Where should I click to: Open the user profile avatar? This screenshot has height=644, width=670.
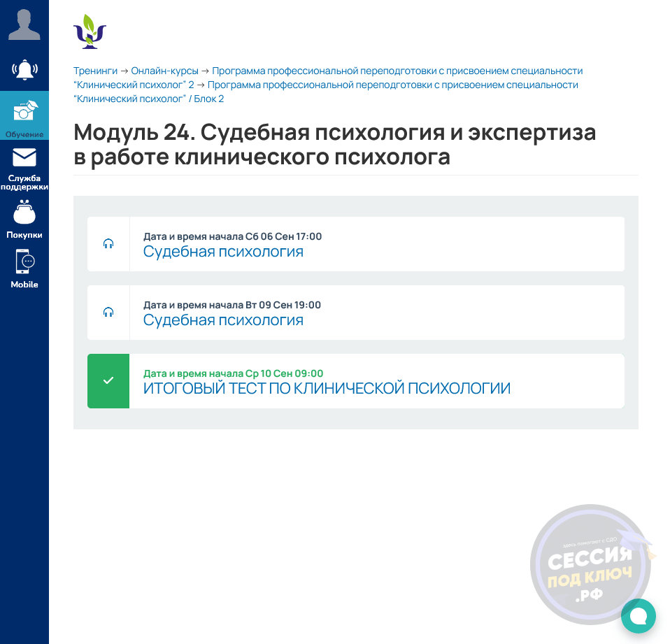(x=24, y=24)
